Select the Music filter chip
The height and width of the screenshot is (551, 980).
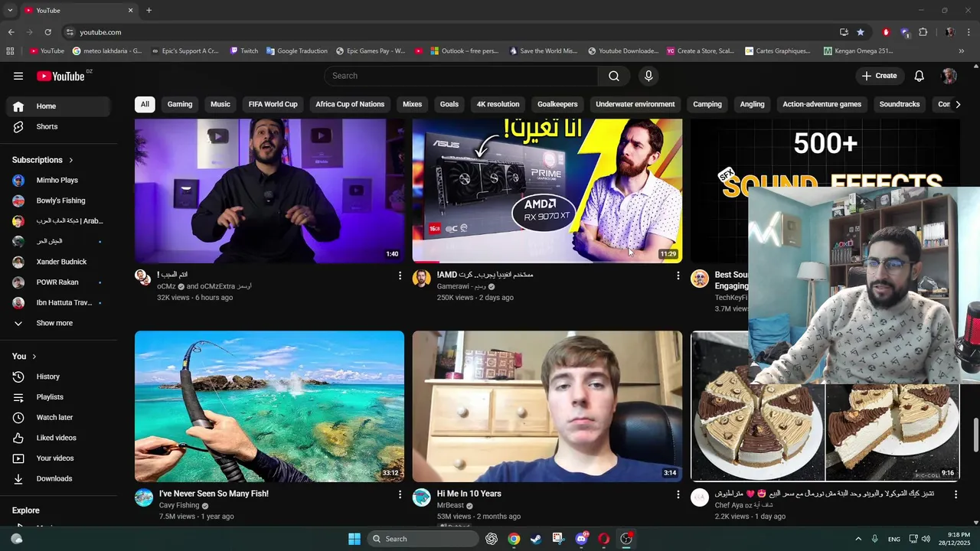coord(220,104)
